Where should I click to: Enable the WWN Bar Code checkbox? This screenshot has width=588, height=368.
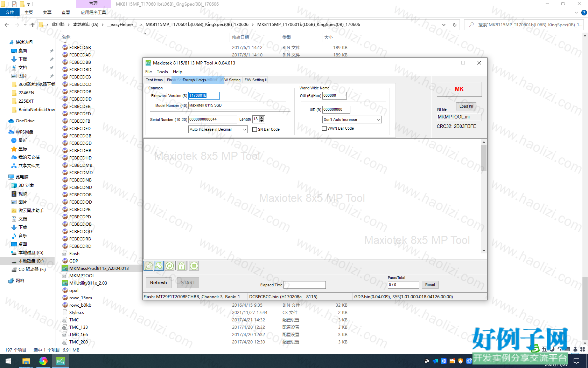pyautogui.click(x=324, y=128)
